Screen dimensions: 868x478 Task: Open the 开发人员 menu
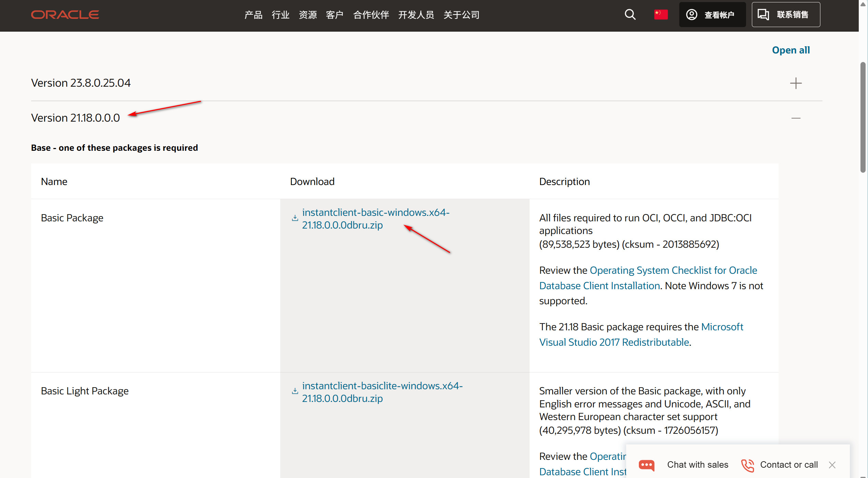(416, 15)
